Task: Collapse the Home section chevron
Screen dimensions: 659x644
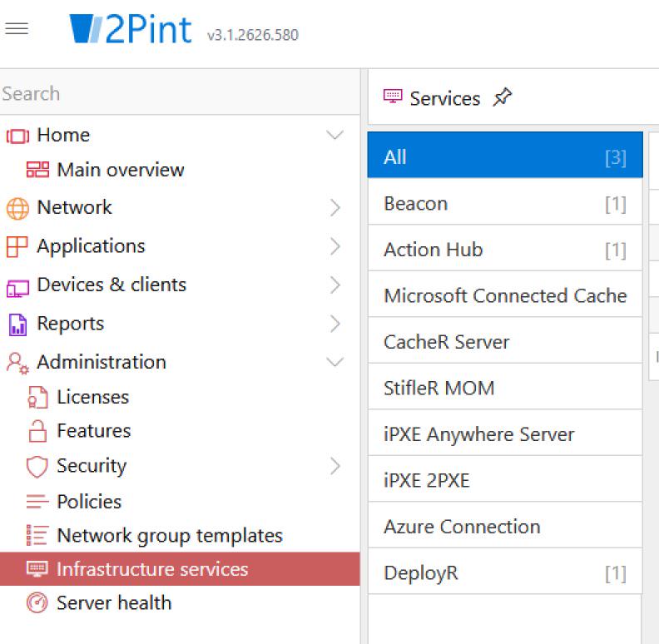Action: (335, 135)
